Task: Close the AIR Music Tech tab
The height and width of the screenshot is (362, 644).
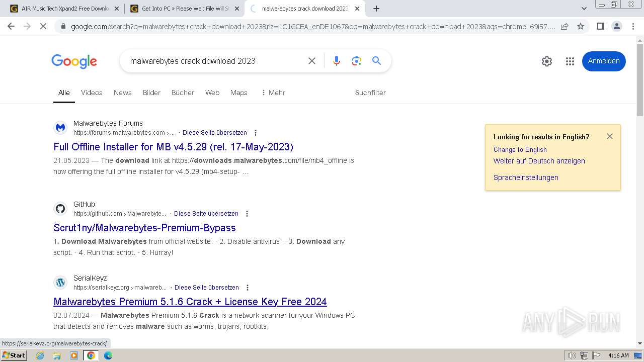Action: (x=117, y=9)
